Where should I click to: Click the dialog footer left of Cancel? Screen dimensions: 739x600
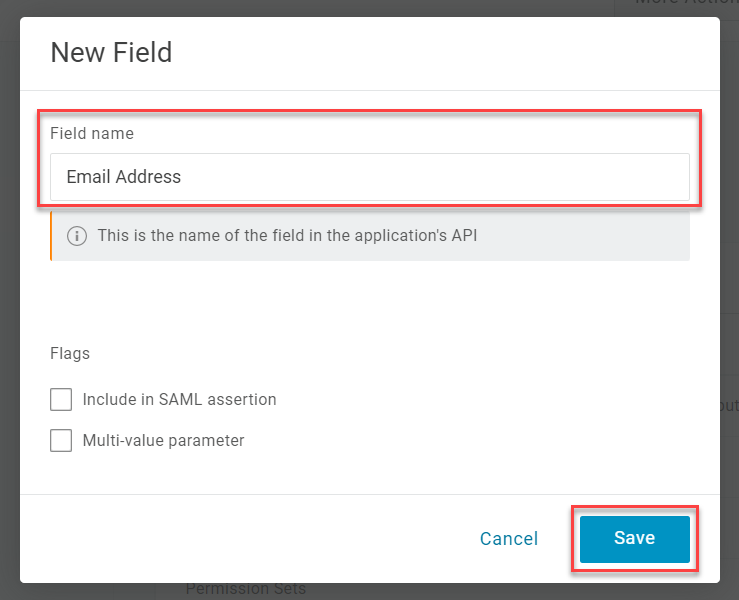click(250, 539)
